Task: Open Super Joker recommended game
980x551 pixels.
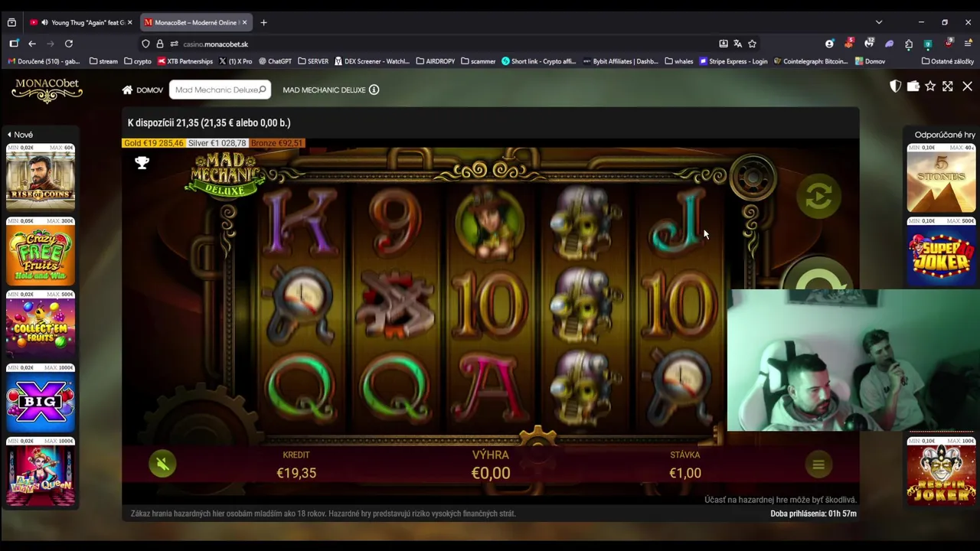Action: (942, 251)
